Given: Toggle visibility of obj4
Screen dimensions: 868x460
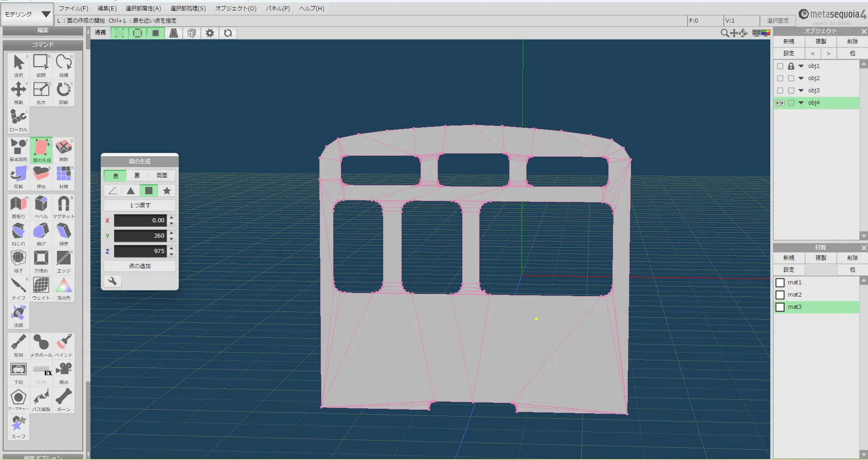Looking at the screenshot, I should click(x=780, y=103).
